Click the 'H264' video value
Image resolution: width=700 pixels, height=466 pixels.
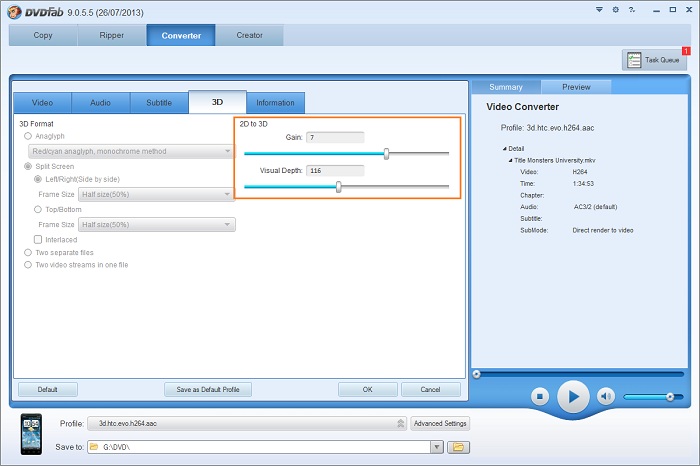580,172
